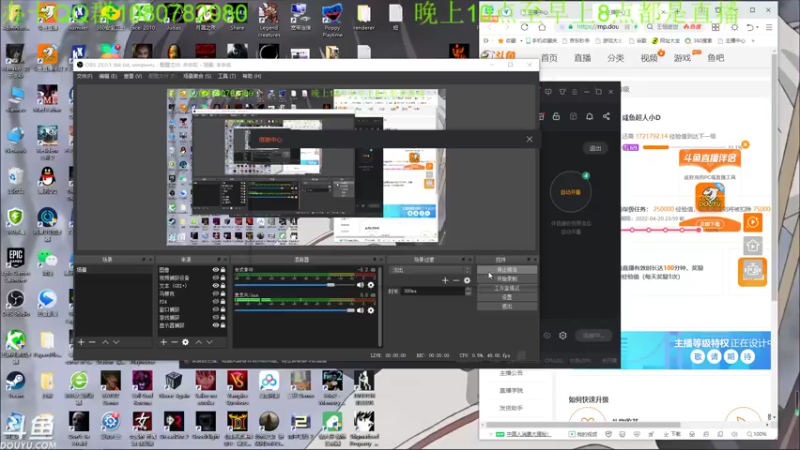Open the 编辑(E) menu in OBS
This screenshot has height=450, width=800.
(108, 76)
